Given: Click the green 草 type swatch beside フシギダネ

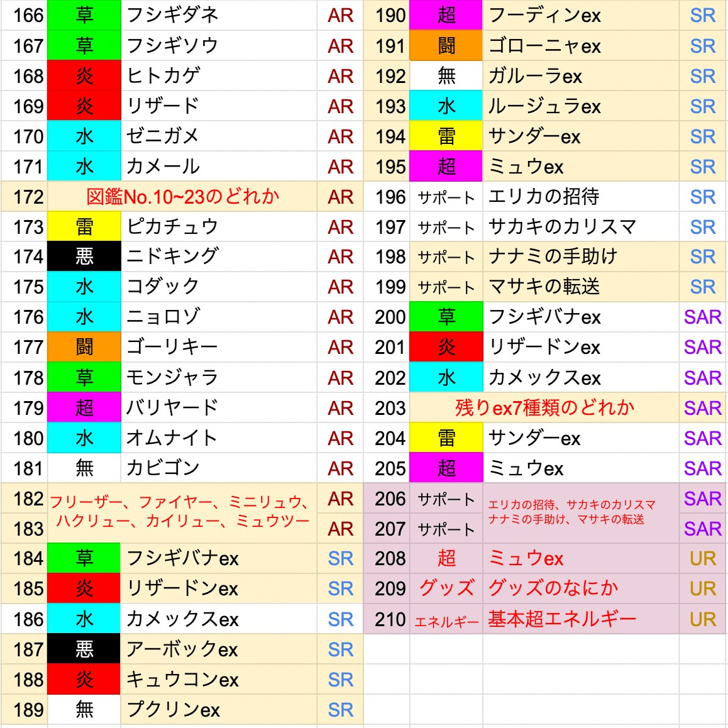Looking at the screenshot, I should tap(84, 15).
